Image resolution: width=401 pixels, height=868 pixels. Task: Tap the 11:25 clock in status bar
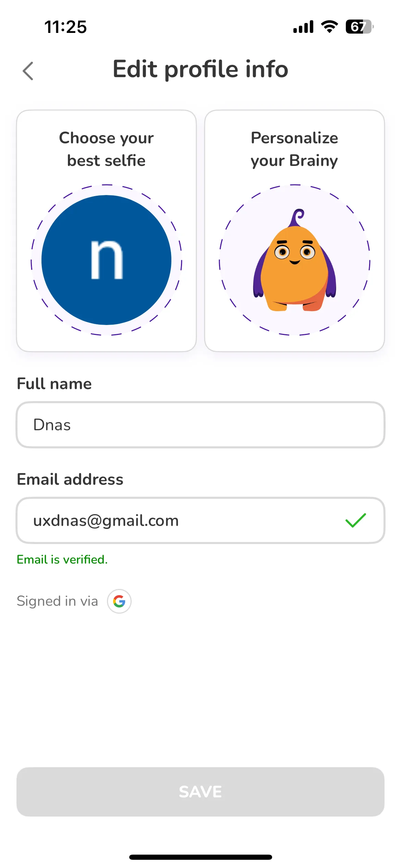pyautogui.click(x=65, y=27)
